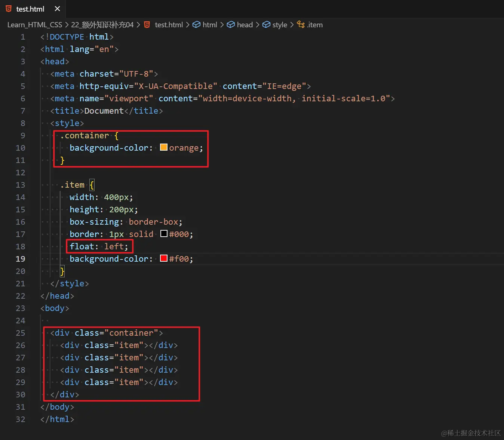Place cursor on float: left declaration
Viewport: 504px width, 440px height.
coord(99,246)
